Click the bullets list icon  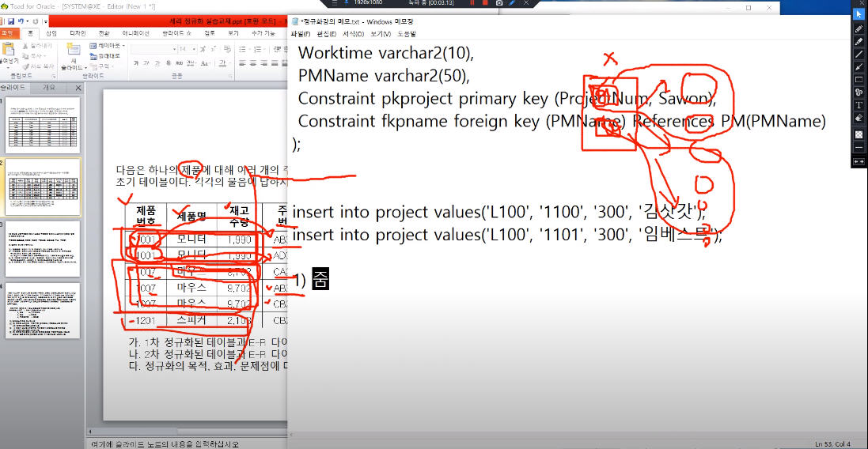click(244, 49)
